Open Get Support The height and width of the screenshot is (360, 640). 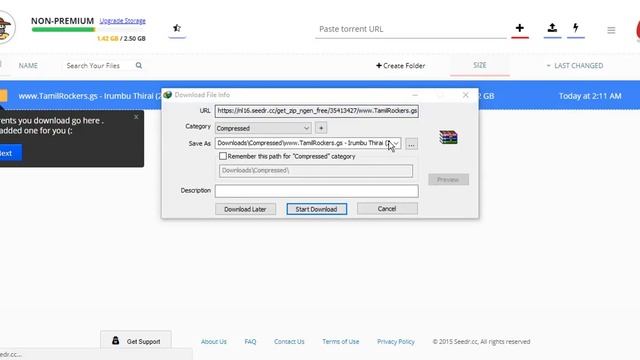136,341
